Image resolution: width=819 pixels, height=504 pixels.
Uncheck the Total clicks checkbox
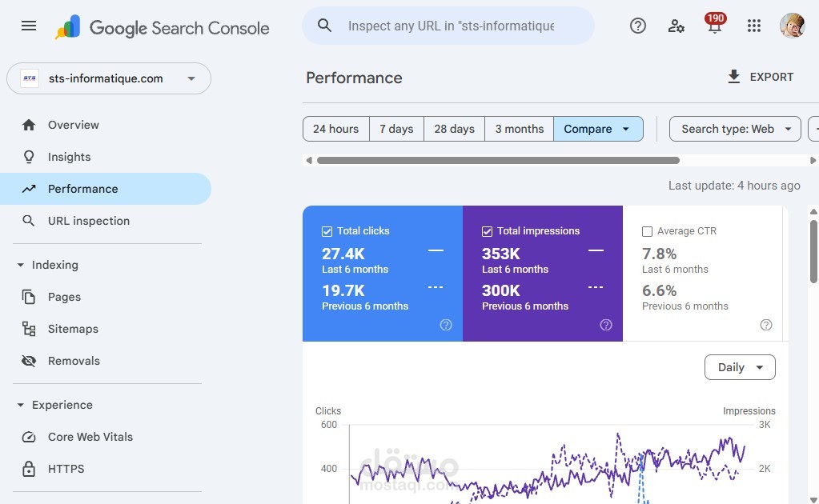(327, 231)
